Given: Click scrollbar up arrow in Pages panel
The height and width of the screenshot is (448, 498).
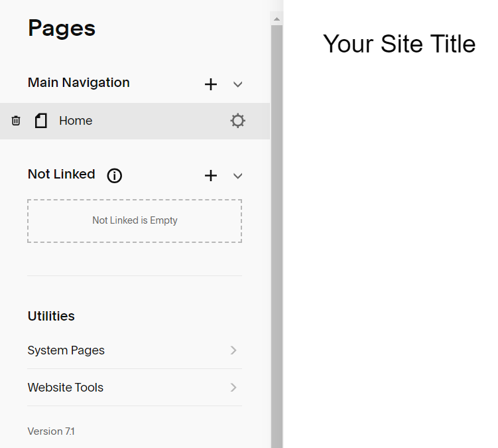Looking at the screenshot, I should pyautogui.click(x=277, y=19).
